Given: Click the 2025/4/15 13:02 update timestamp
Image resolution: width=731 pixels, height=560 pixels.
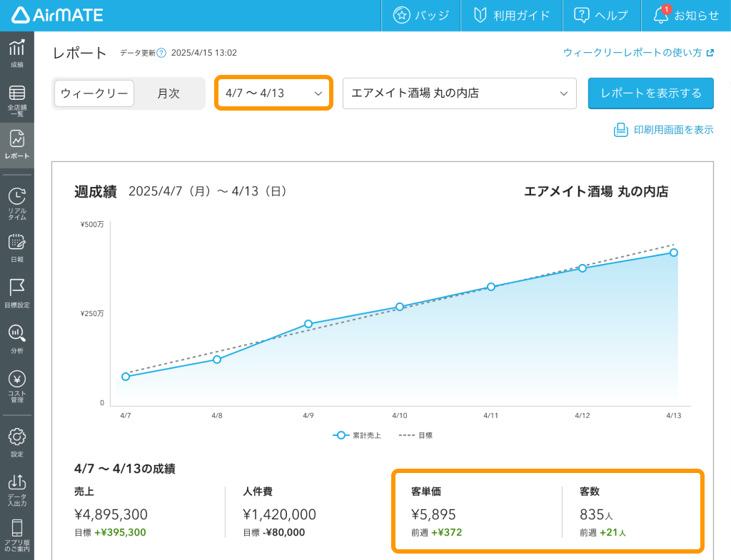Looking at the screenshot, I should (x=203, y=53).
